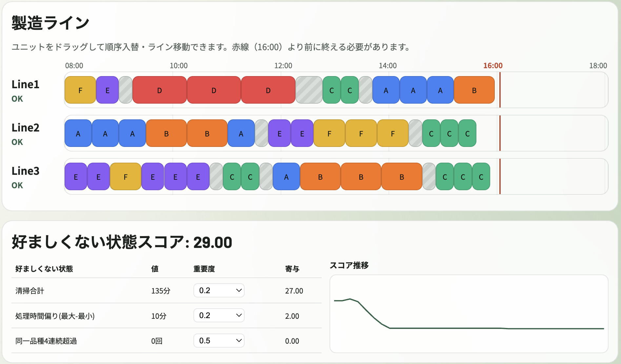Click the yellow F unit on Line3

click(x=125, y=176)
